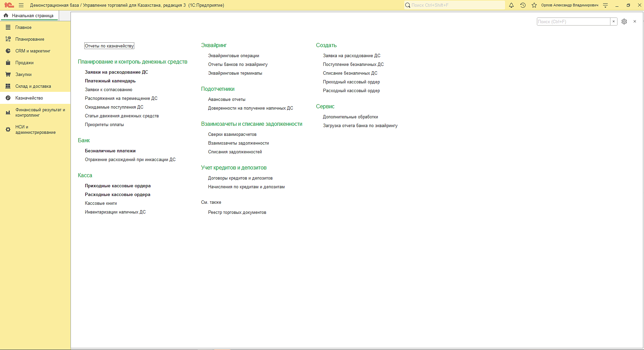The width and height of the screenshot is (644, 350).
Task: Open Приходные кассовые ордера list
Action: (x=118, y=186)
